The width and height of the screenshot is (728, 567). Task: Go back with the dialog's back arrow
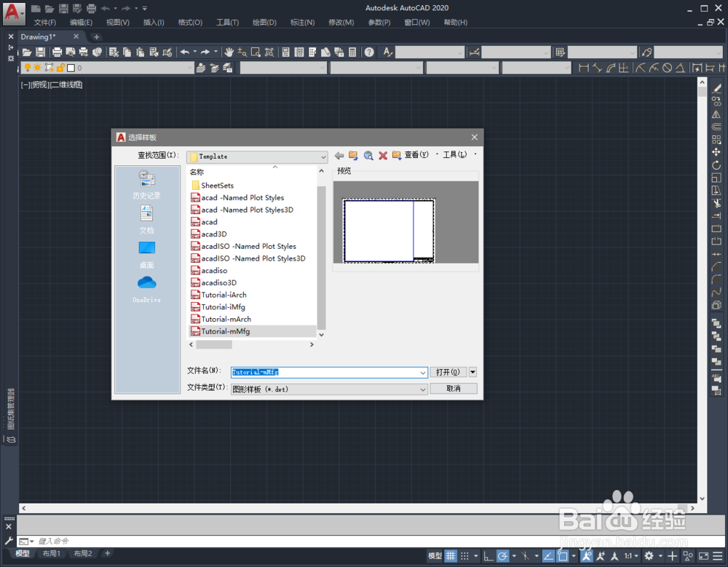(x=339, y=156)
